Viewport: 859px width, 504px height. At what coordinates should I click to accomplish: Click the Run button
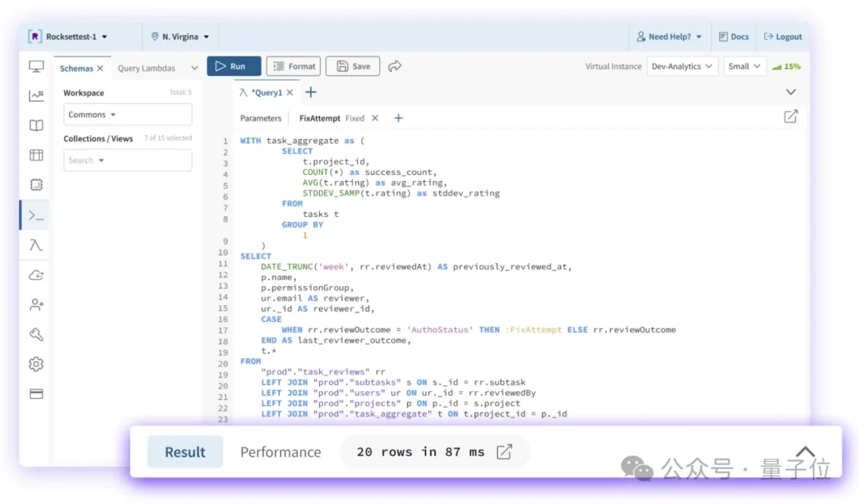[x=234, y=67]
